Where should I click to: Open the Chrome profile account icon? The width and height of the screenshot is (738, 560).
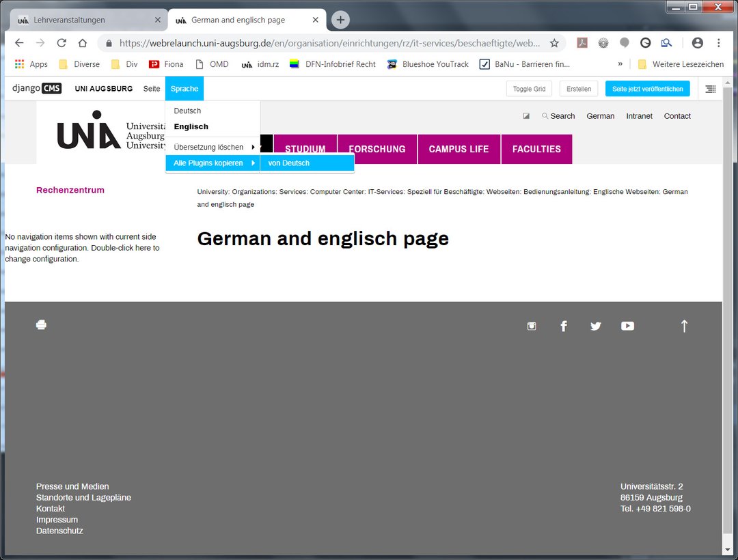click(698, 43)
